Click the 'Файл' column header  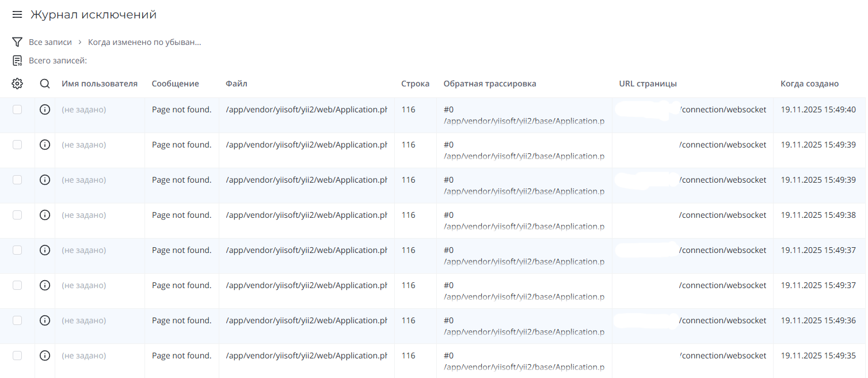coord(236,84)
